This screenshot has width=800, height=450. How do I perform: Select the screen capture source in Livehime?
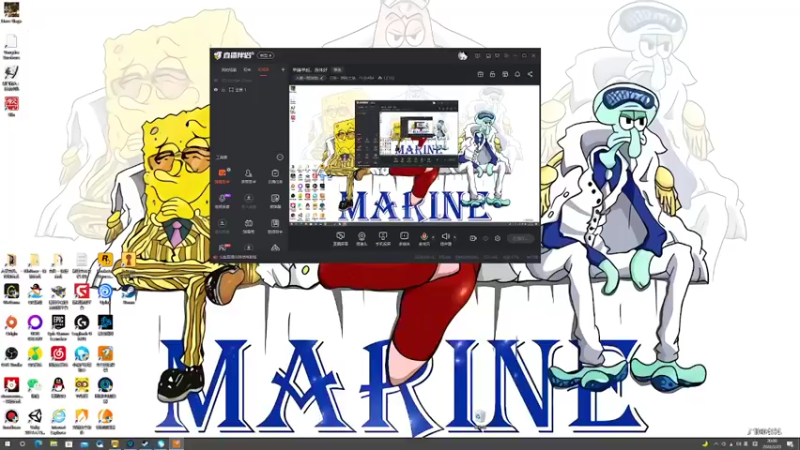click(x=340, y=238)
